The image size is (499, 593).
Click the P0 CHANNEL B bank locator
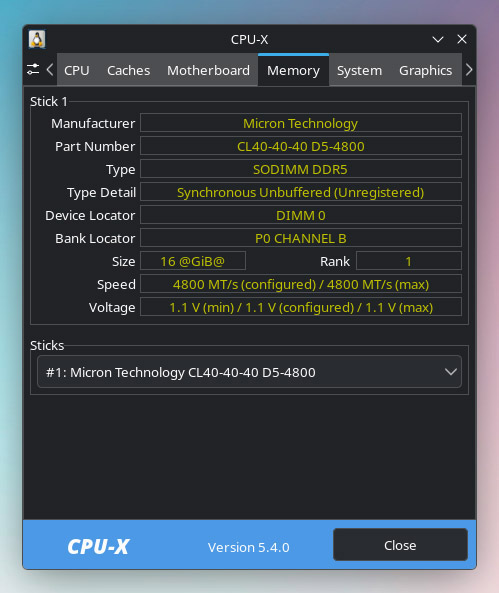pos(301,239)
